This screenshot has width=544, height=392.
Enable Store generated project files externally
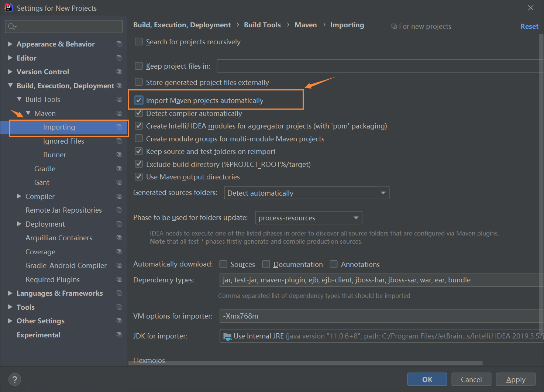pyautogui.click(x=139, y=82)
